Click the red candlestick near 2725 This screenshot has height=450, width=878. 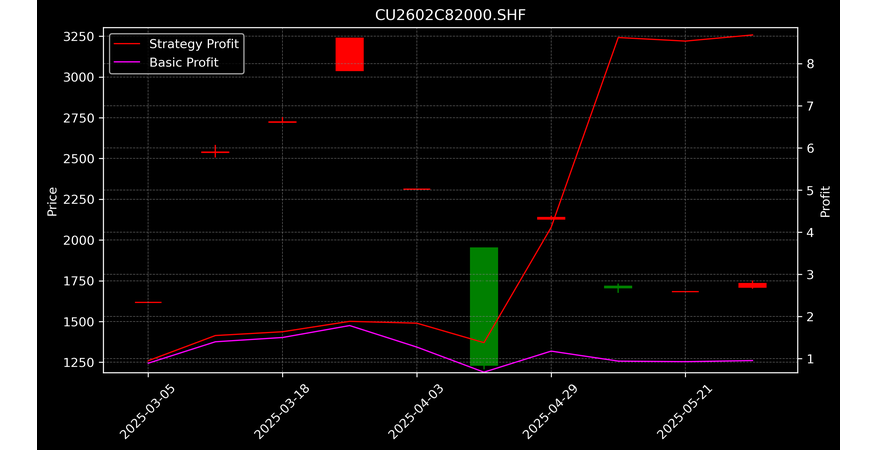tap(282, 121)
